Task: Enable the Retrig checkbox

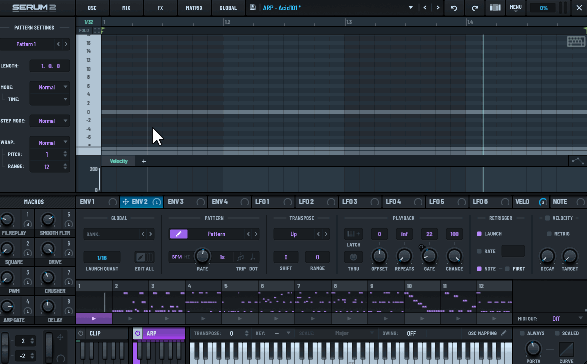Action: [549, 234]
